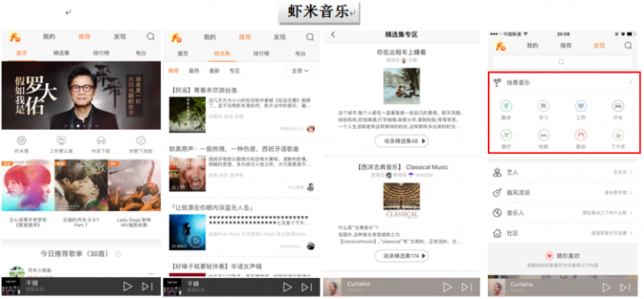Tap the 虾米猜 heart icon

tap(22, 140)
